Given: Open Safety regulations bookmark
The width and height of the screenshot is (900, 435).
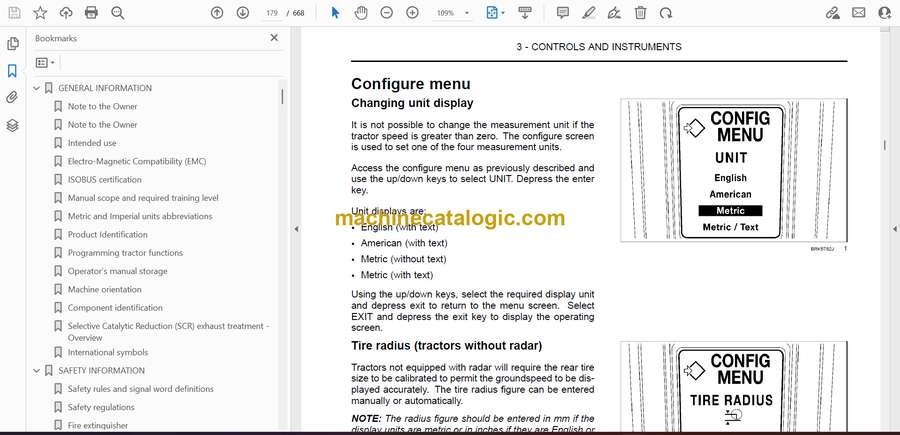Looking at the screenshot, I should 101,407.
